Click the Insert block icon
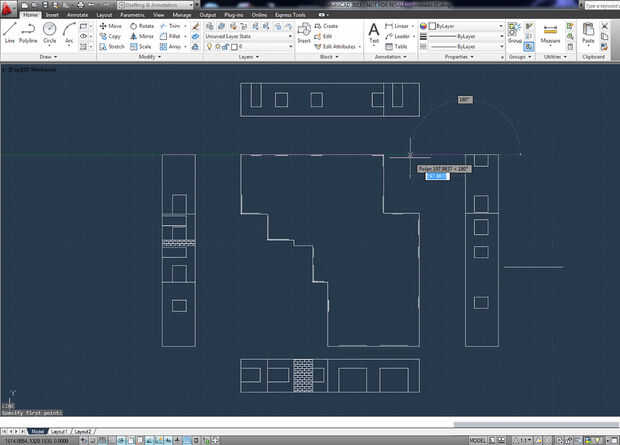This screenshot has height=445, width=620. click(x=304, y=32)
